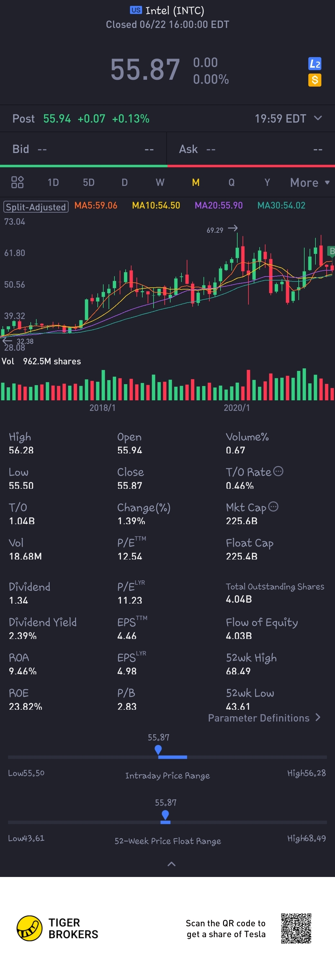Toggle the Split-Adjusted chart setting
Image resolution: width=335 pixels, height=980 pixels.
point(36,207)
